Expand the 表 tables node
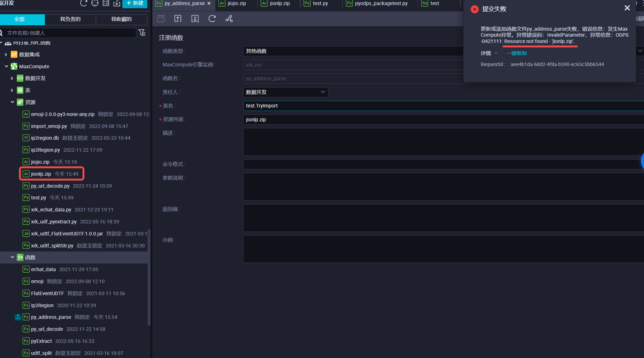The image size is (644, 358). (x=12, y=90)
